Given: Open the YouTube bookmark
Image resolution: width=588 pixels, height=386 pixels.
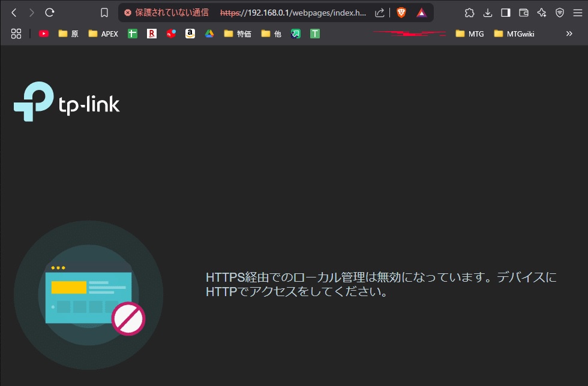Looking at the screenshot, I should point(44,34).
